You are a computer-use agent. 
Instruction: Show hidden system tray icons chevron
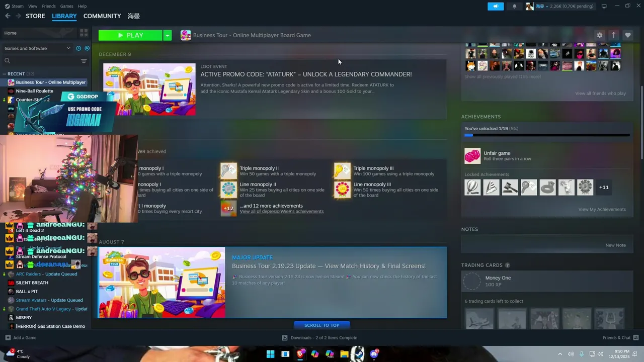559,354
